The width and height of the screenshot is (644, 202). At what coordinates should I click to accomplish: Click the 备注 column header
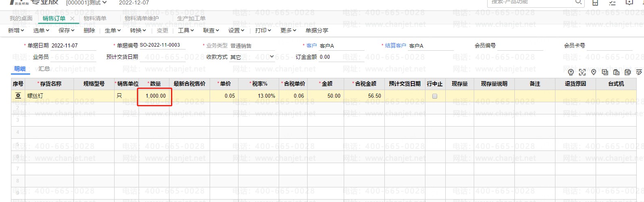tap(535, 84)
